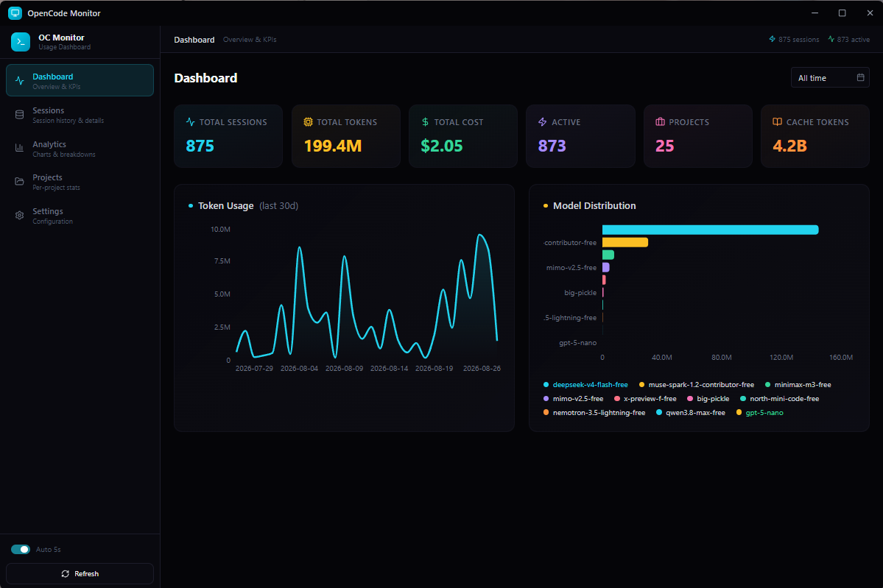The image size is (883, 588).
Task: Click the 2026-08-26 x-axis date label
Action: click(482, 369)
